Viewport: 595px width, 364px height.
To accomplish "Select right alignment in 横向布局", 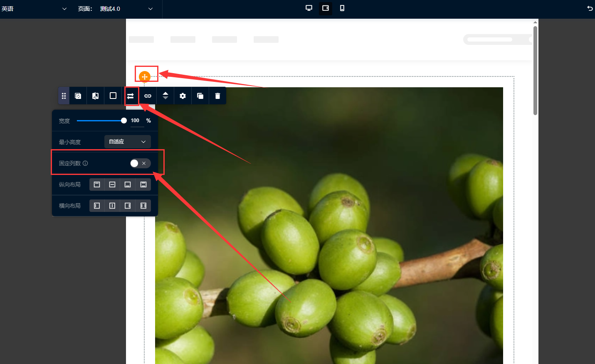I will tap(128, 206).
